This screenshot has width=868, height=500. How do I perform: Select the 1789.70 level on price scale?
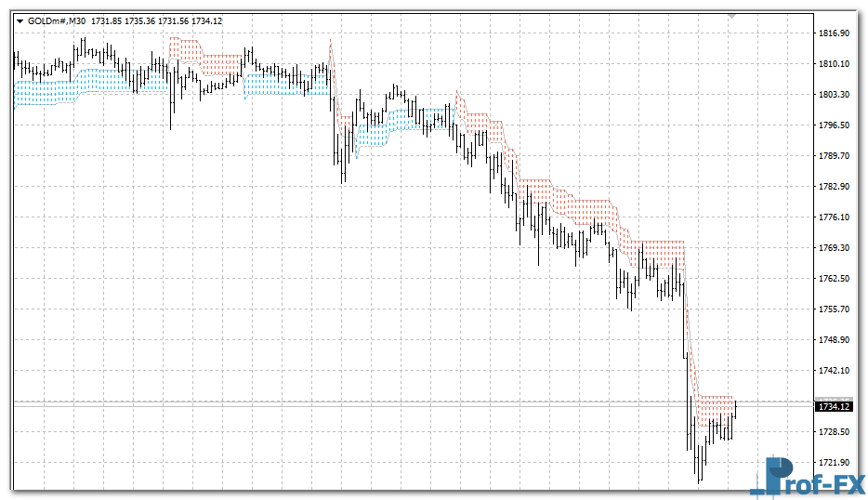pyautogui.click(x=835, y=156)
